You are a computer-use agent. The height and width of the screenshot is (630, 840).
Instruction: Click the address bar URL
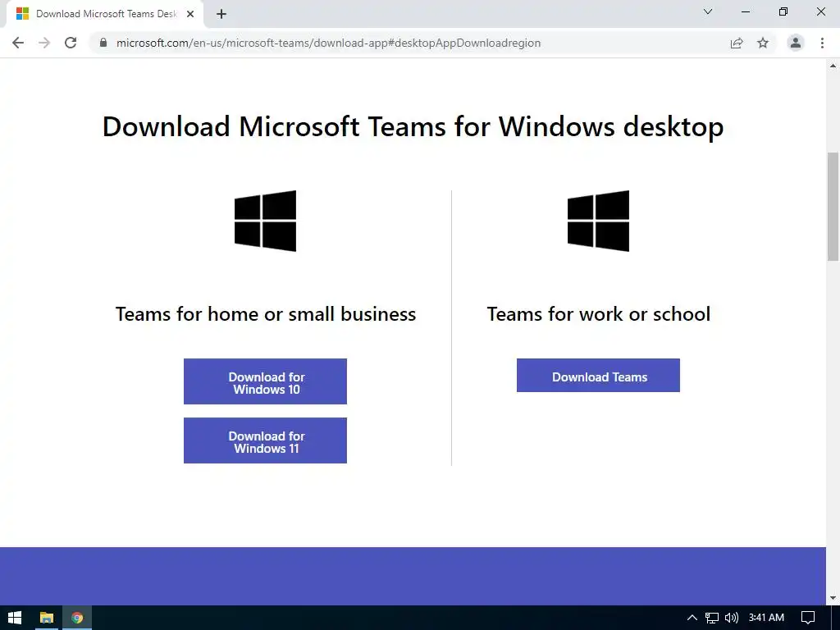click(328, 43)
